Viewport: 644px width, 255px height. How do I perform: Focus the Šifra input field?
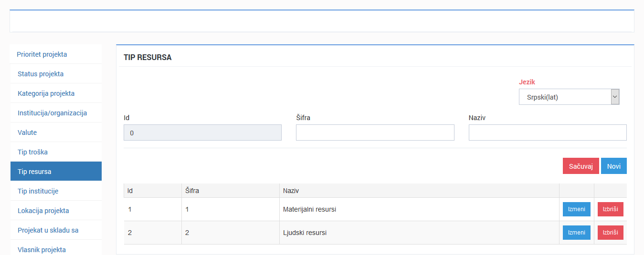375,133
